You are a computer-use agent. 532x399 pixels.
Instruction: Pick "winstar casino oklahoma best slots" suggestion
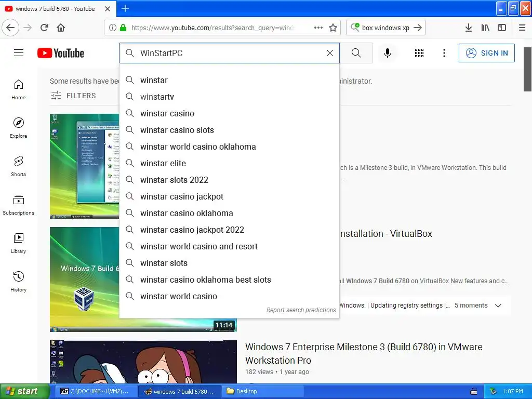coord(229,280)
